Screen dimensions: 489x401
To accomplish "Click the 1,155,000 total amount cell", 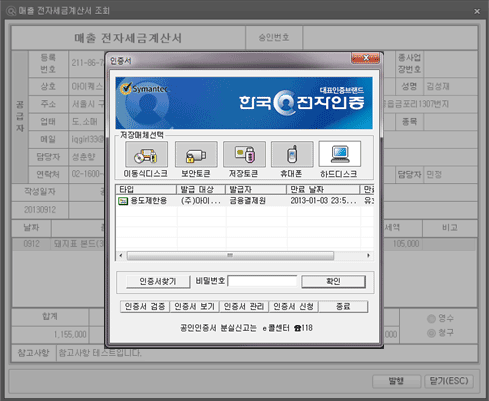I will pyautogui.click(x=50, y=334).
